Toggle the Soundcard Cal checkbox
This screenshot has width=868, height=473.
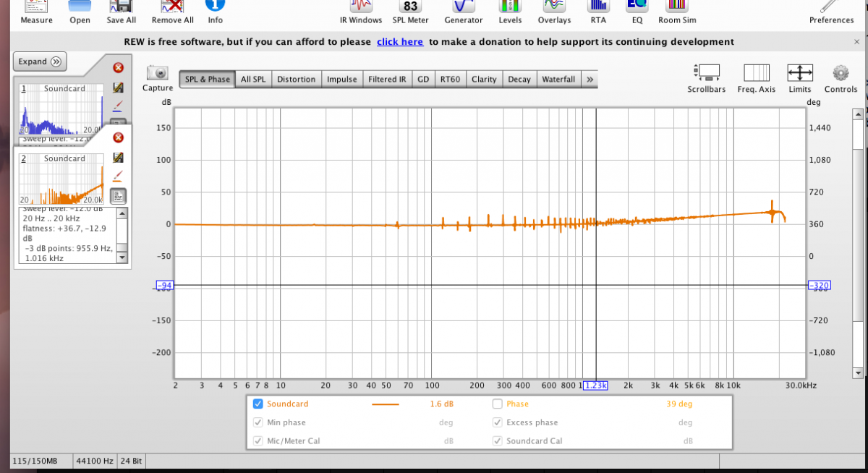click(x=498, y=440)
